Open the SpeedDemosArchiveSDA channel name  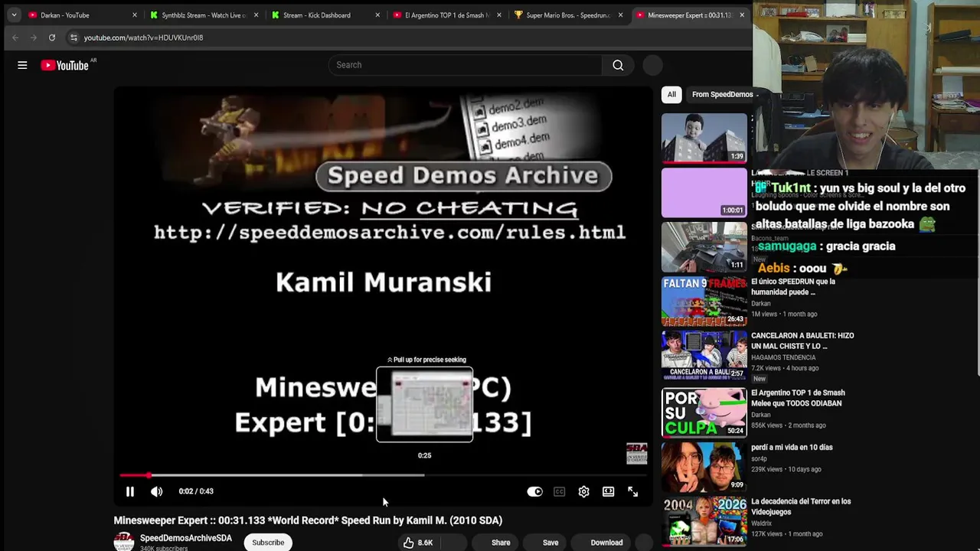tap(186, 538)
